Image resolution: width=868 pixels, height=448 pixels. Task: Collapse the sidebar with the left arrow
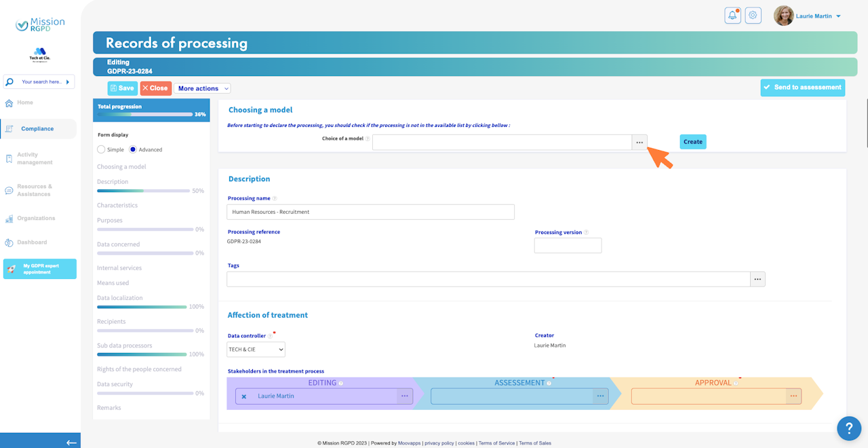point(71,443)
